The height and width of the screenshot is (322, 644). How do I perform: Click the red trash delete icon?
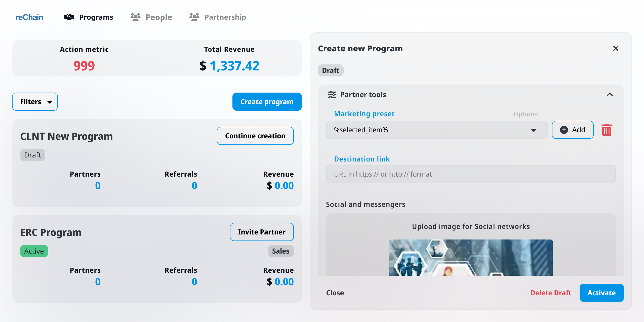point(607,130)
